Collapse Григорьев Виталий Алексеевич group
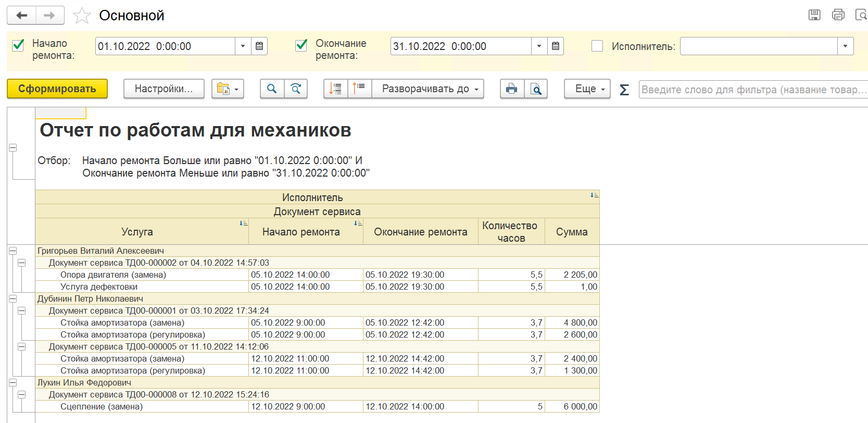Screen dimensions: 868x423 pos(13,251)
